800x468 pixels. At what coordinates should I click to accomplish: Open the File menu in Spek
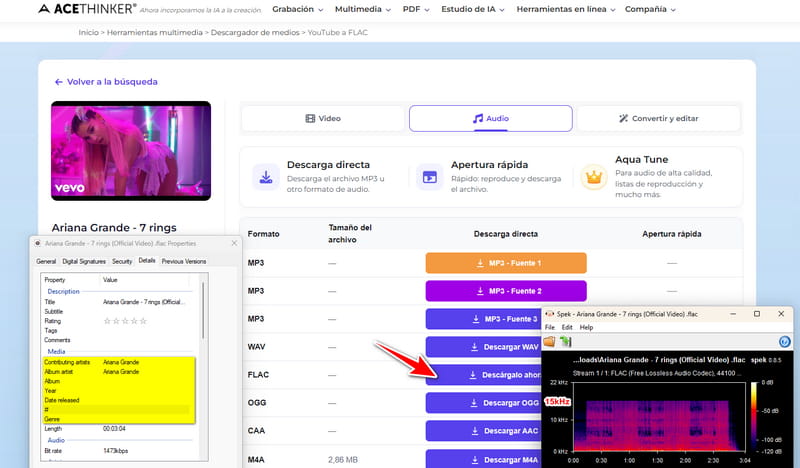click(x=549, y=327)
